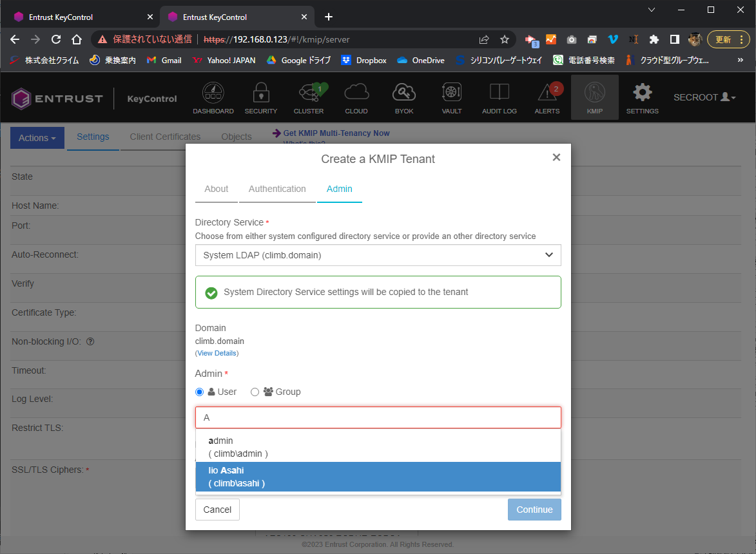Click the share page icon in address bar

pyautogui.click(x=484, y=39)
